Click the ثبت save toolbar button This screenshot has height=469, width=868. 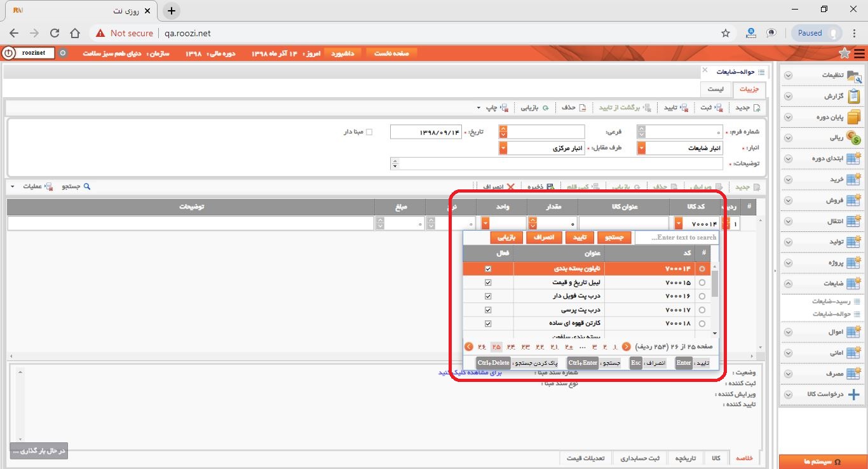point(712,108)
